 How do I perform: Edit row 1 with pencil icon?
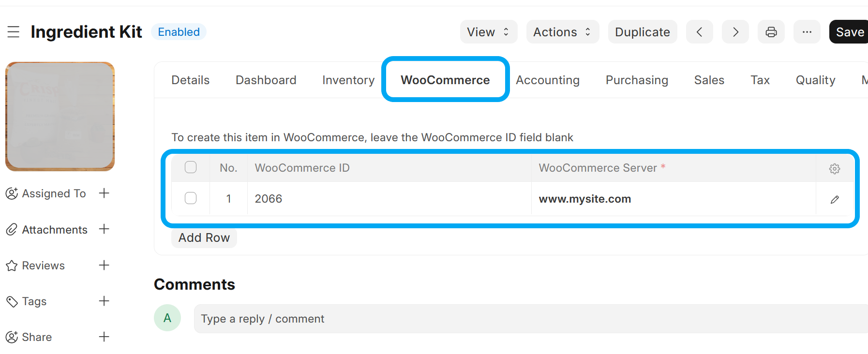[x=835, y=199]
